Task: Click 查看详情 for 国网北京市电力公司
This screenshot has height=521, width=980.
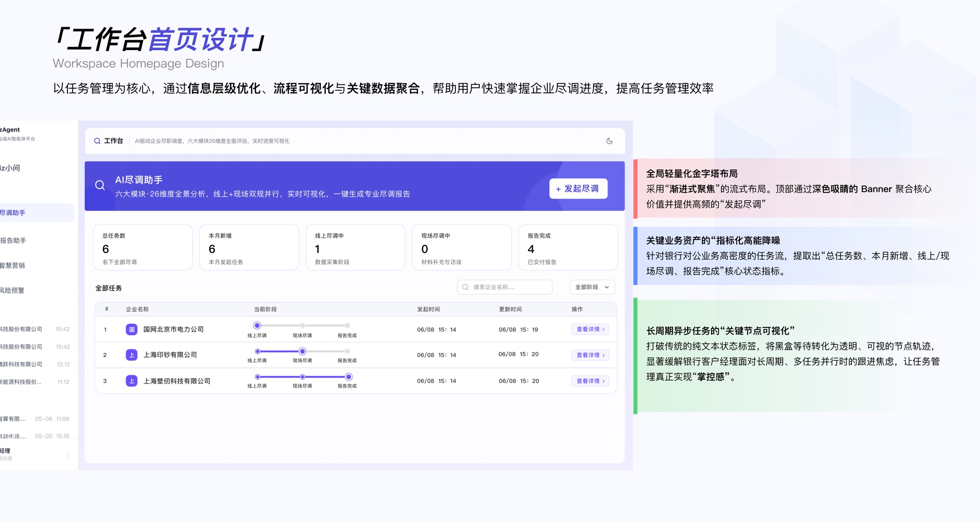Action: 591,329
